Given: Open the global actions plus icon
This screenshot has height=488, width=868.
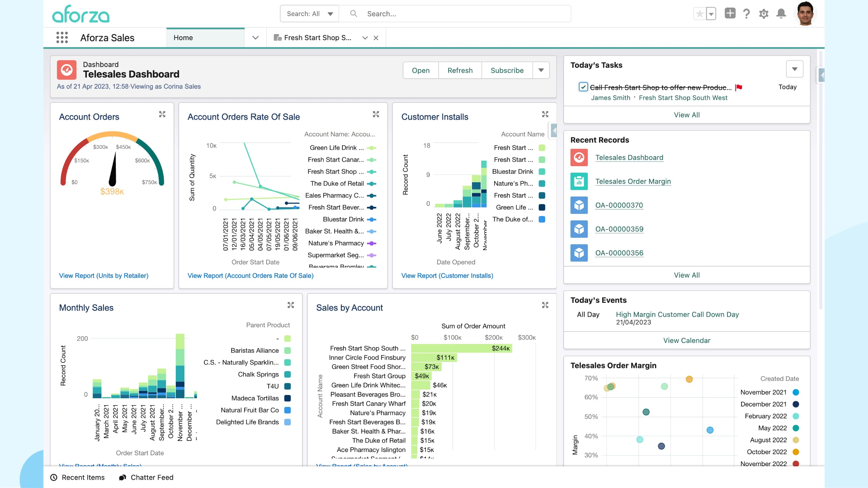Looking at the screenshot, I should (730, 13).
